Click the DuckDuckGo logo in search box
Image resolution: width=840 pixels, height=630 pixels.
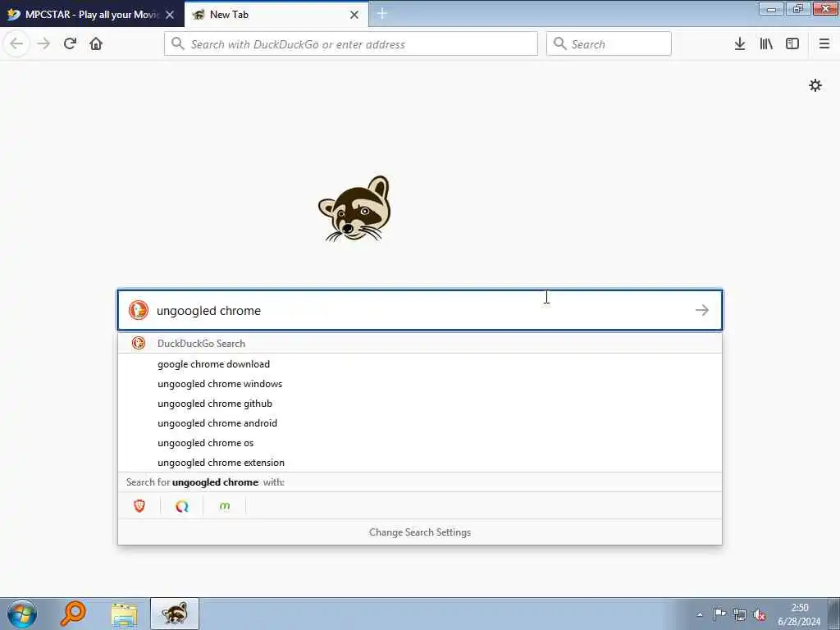pyautogui.click(x=138, y=310)
